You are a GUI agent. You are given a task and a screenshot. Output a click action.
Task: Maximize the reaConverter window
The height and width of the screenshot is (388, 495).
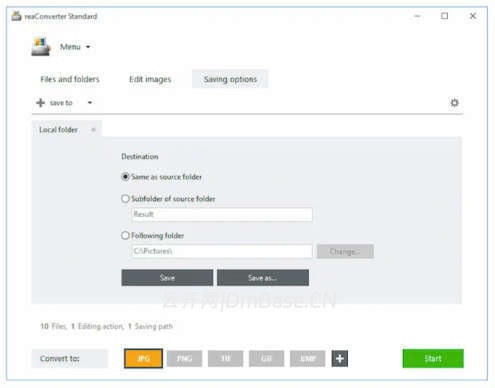point(445,16)
